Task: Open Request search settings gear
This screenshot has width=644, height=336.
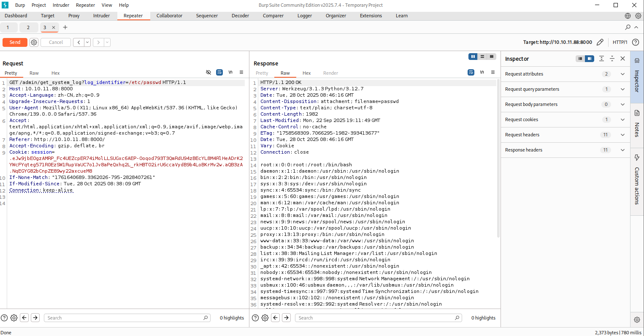Action: click(x=14, y=318)
